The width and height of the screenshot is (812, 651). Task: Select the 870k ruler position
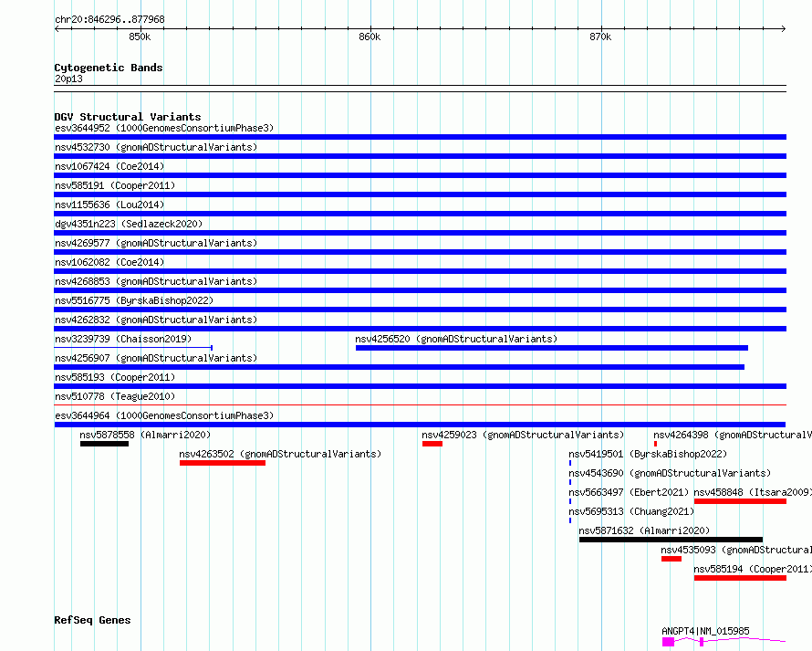[599, 37]
